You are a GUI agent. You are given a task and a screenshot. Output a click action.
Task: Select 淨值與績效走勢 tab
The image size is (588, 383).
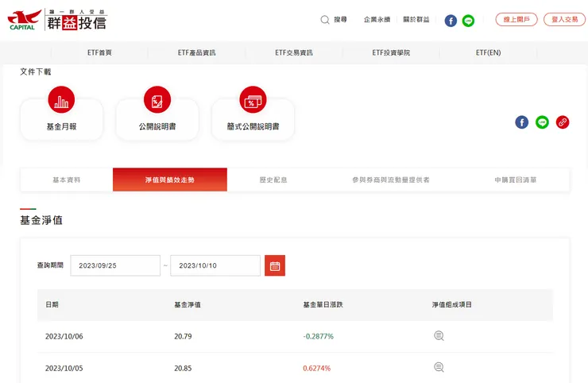170,180
